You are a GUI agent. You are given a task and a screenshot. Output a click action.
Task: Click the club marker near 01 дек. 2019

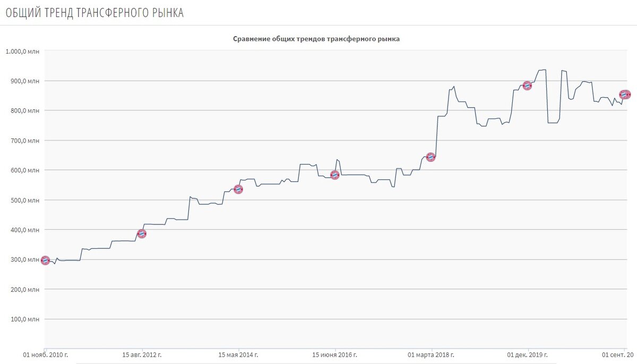pos(527,85)
